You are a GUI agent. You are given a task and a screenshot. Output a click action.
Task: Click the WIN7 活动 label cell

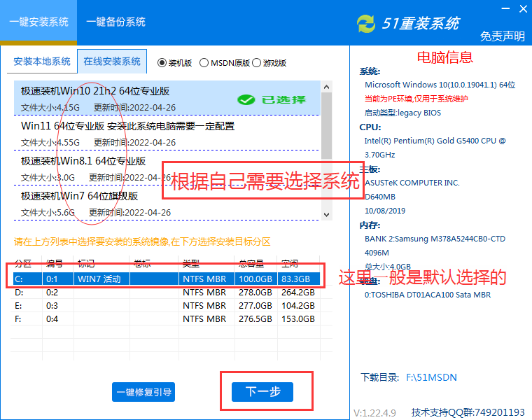101,279
